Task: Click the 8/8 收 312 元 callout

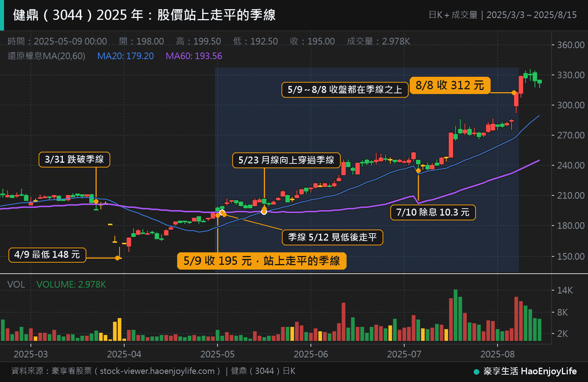Action: [x=450, y=85]
